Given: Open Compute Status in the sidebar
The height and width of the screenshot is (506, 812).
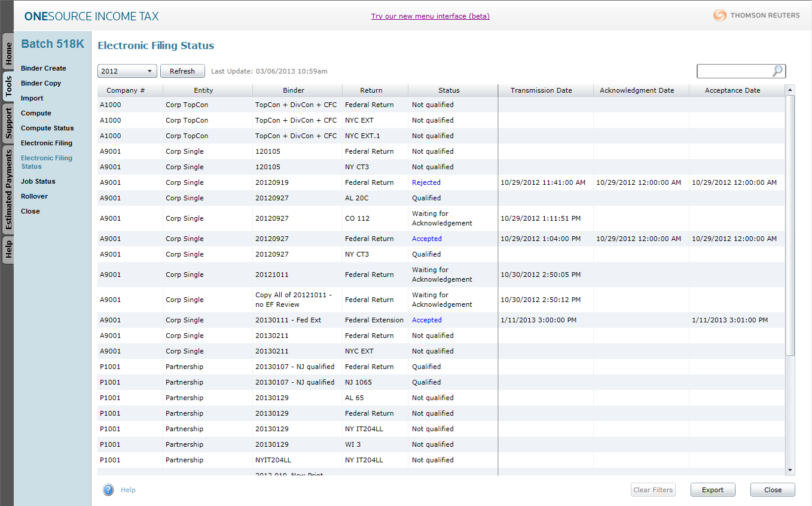Looking at the screenshot, I should (47, 128).
